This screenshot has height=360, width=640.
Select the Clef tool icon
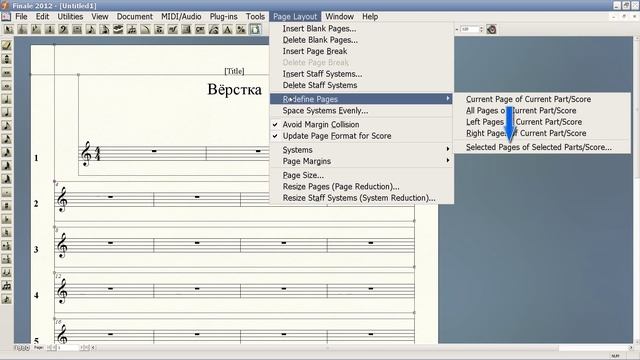(63, 29)
